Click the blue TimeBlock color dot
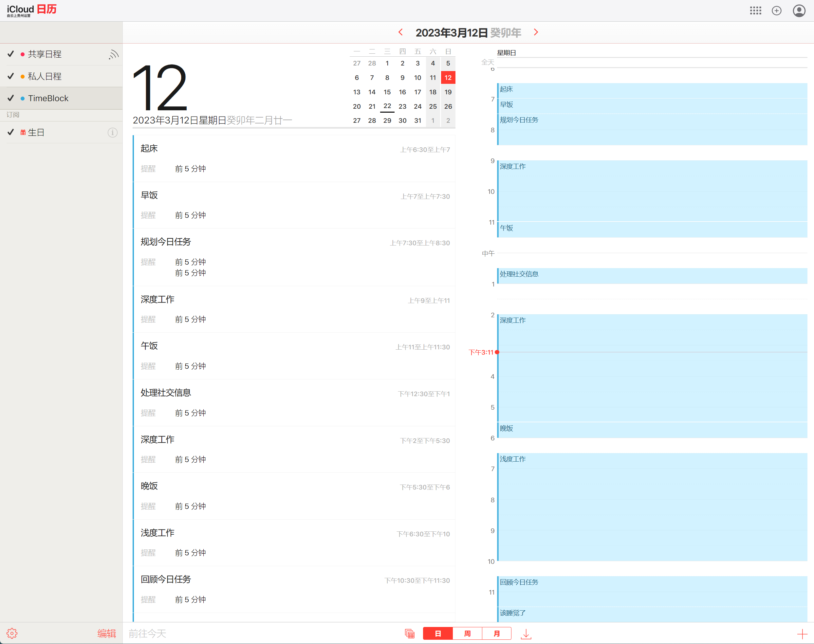 pos(23,99)
